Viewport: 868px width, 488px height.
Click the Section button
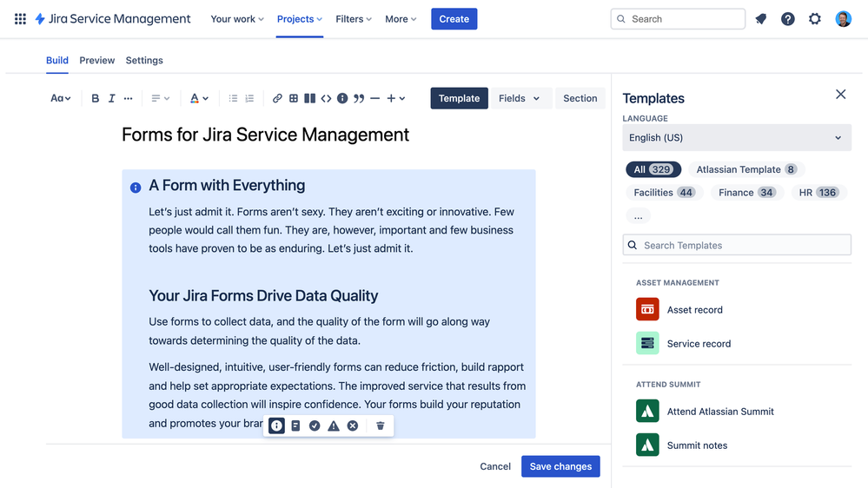click(x=580, y=98)
